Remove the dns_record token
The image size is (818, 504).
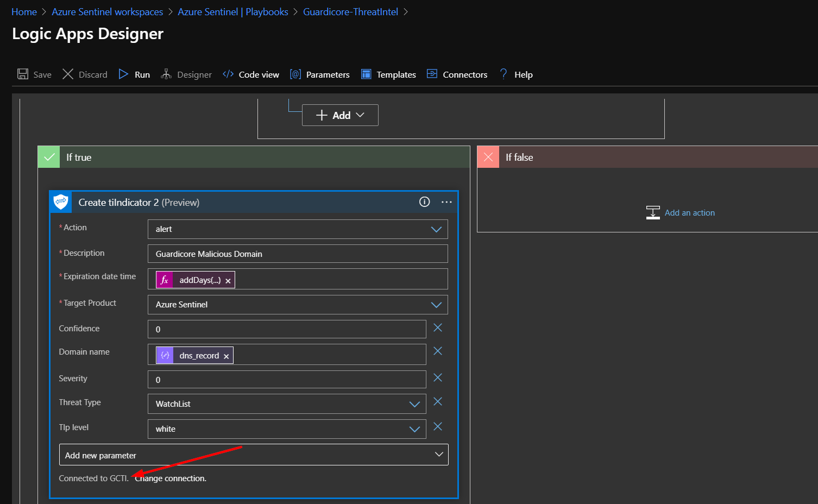[226, 356]
